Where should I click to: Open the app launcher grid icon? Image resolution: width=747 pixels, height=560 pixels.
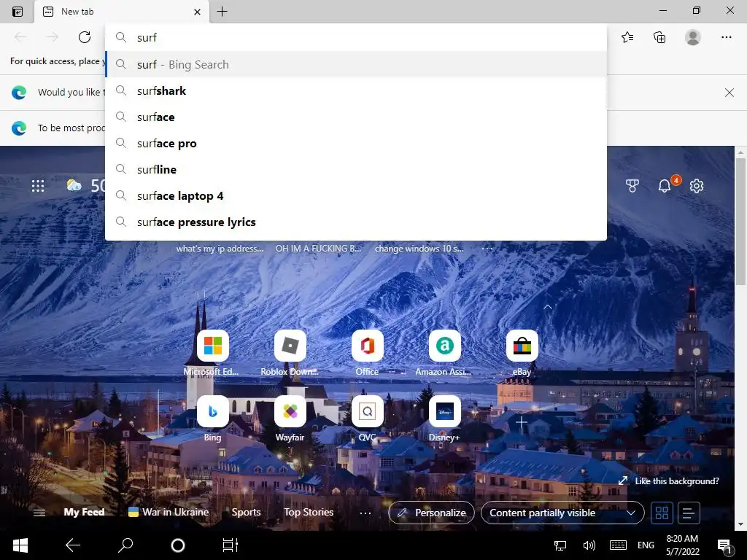(38, 186)
